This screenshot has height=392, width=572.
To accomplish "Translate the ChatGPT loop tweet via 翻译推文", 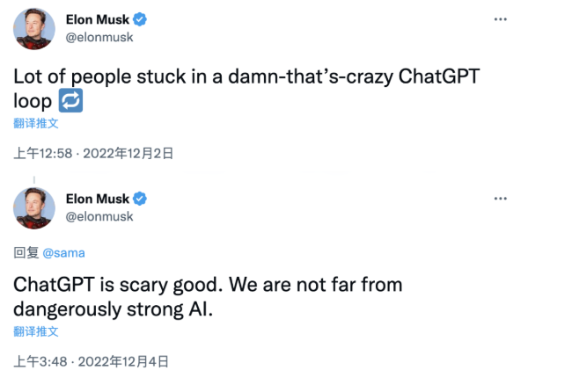I will click(36, 123).
